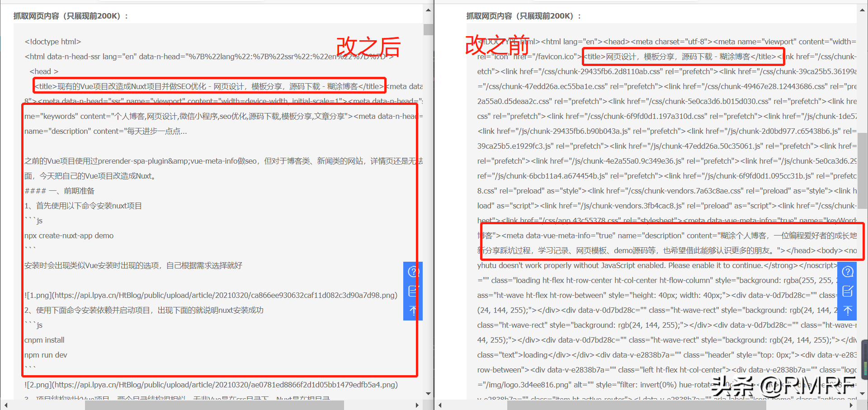Click the edit feedback icon in left panel

click(x=414, y=291)
